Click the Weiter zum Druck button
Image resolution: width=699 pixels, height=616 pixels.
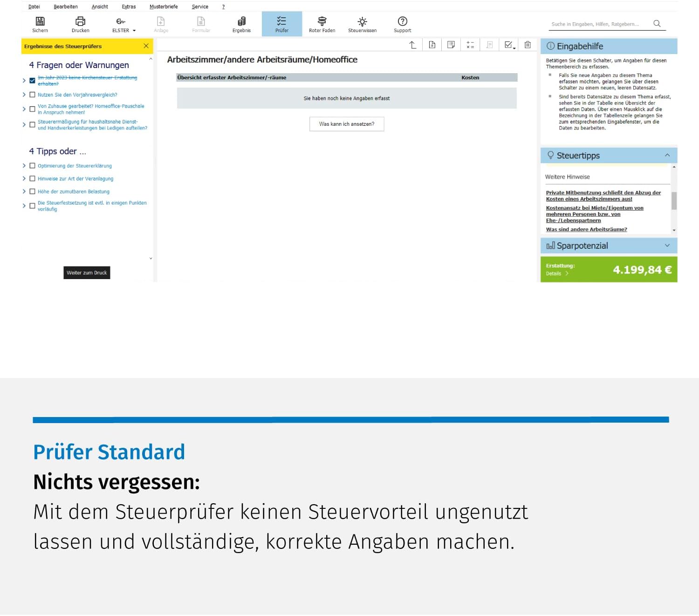click(x=87, y=273)
